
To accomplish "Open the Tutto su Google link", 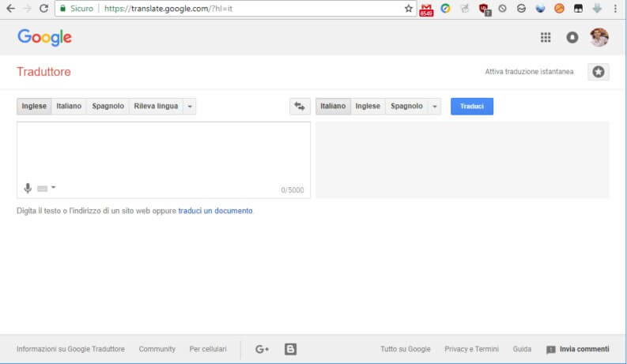I will coord(406,349).
